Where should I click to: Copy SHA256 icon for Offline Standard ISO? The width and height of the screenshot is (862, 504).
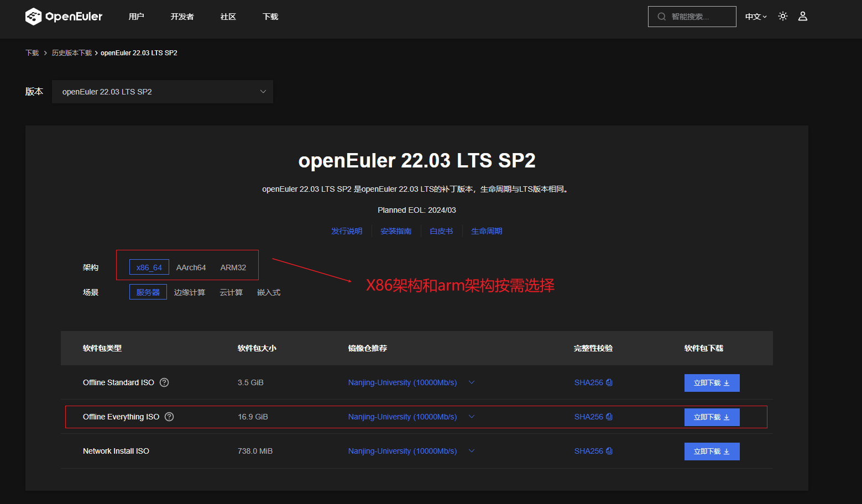pos(609,382)
